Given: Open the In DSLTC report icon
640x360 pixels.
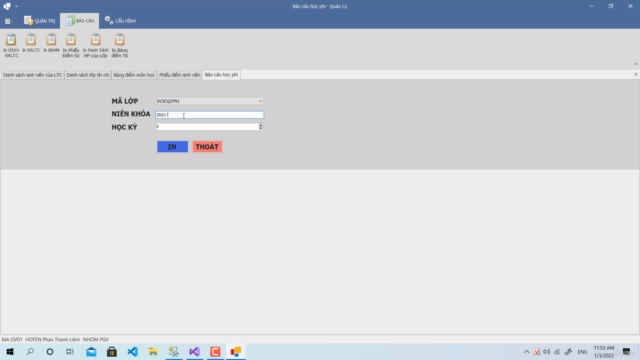Looking at the screenshot, I should point(31,43).
